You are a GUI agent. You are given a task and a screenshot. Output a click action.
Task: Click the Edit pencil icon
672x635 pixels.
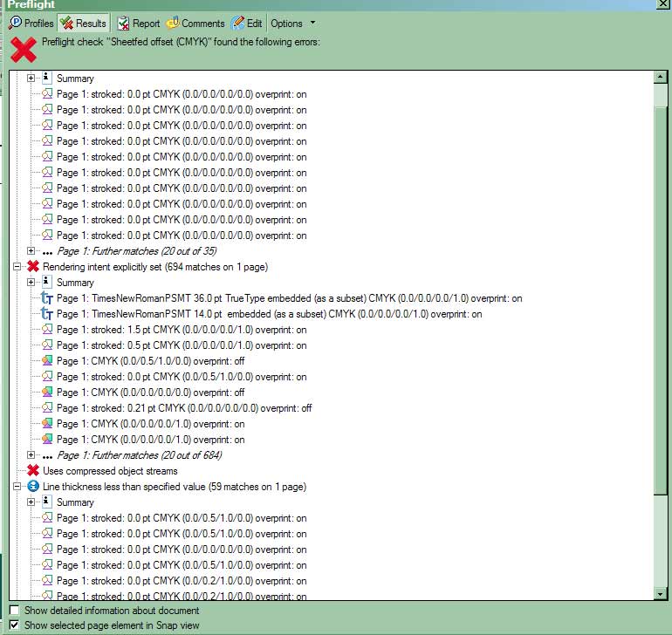click(238, 23)
